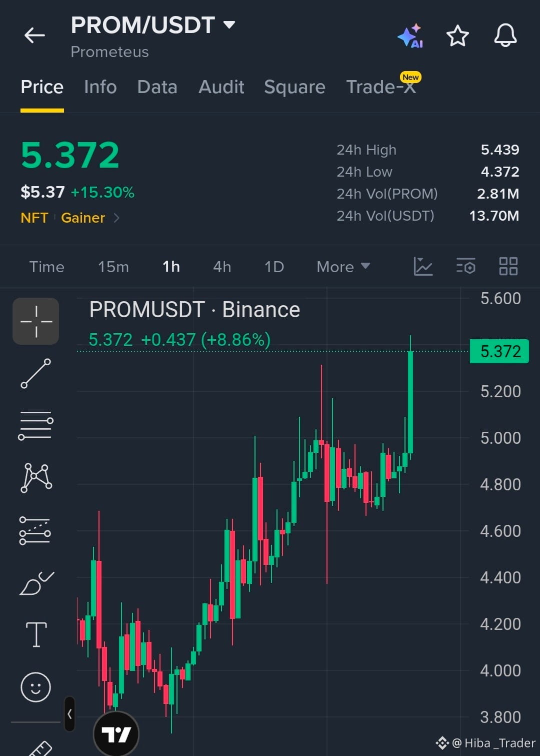Switch to the Square tab
The width and height of the screenshot is (540, 756).
(294, 87)
